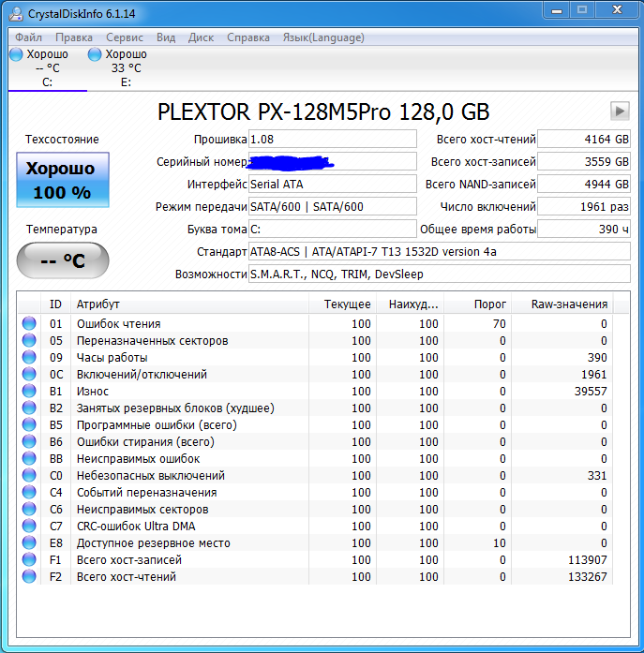Click the next disk arrow button
644x653 pixels.
pos(620,111)
